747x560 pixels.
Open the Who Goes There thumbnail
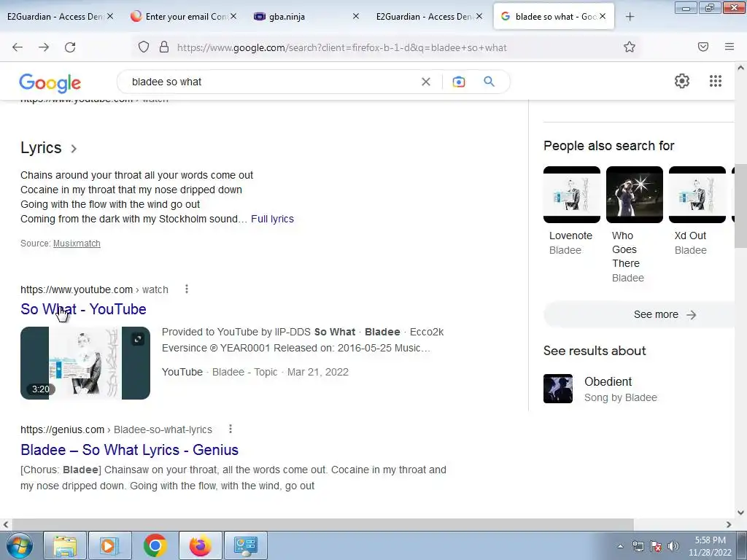[635, 194]
